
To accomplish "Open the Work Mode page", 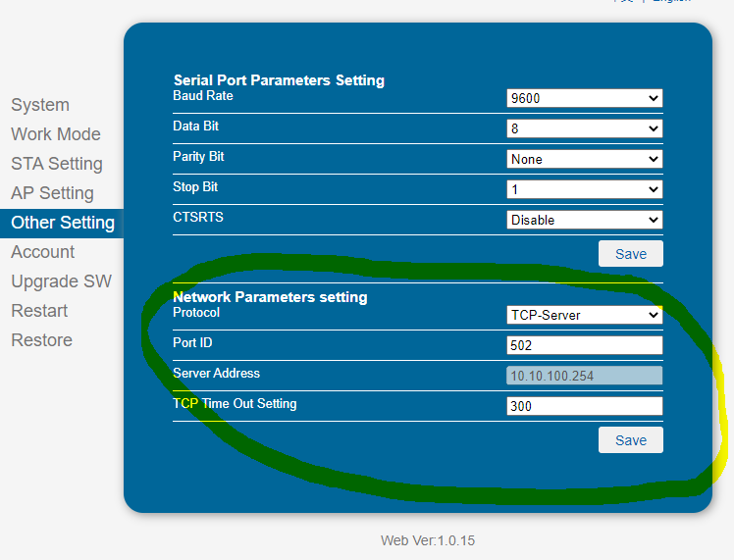I will tap(56, 134).
